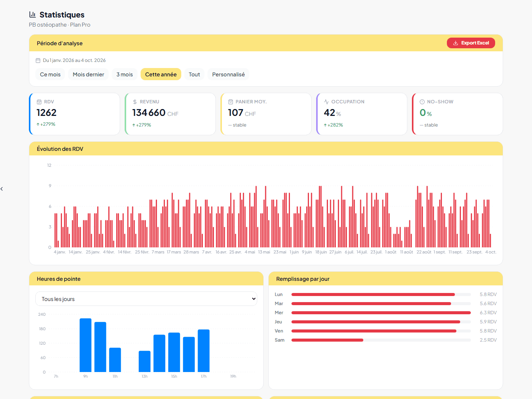Click the No-show alert circle icon
This screenshot has height=399, width=532.
422,102
